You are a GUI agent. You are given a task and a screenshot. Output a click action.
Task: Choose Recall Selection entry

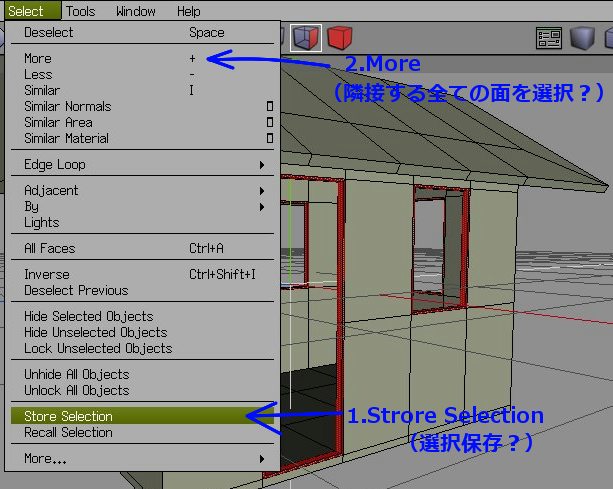[x=142, y=432]
